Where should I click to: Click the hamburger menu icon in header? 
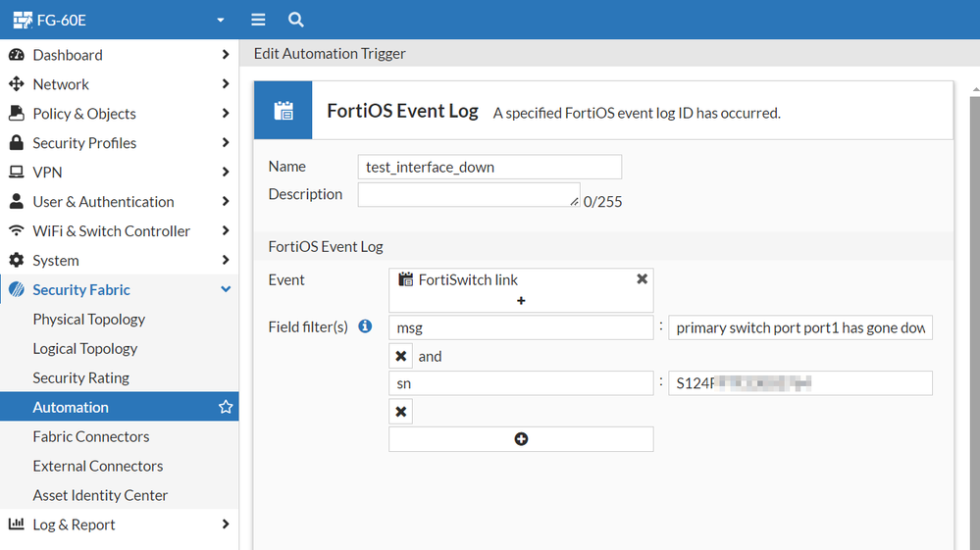[x=258, y=20]
